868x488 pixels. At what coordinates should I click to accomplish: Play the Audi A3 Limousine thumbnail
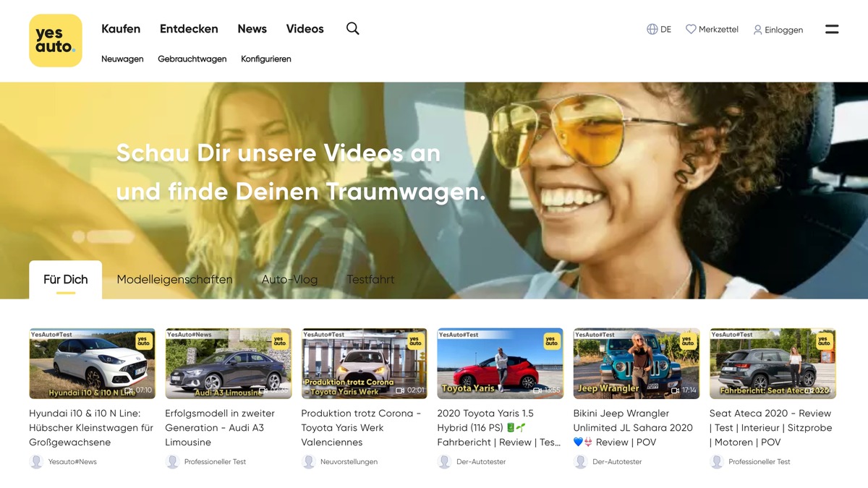(228, 364)
